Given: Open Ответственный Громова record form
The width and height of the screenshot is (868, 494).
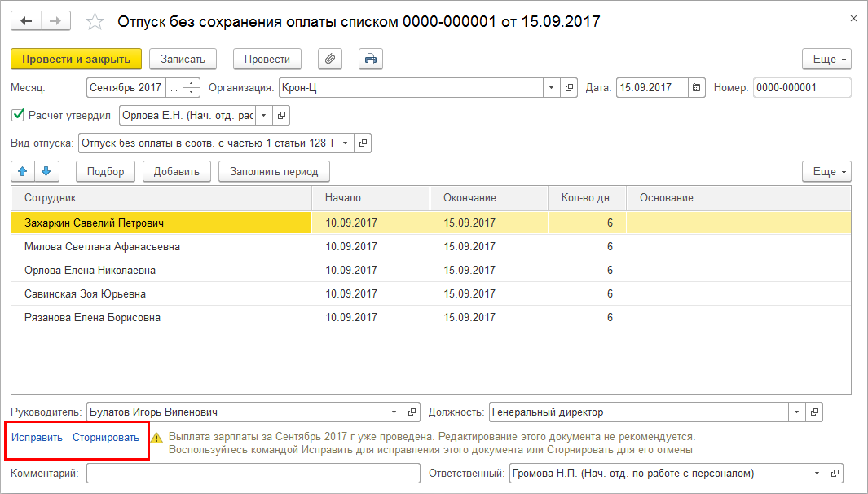Looking at the screenshot, I should point(835,474).
